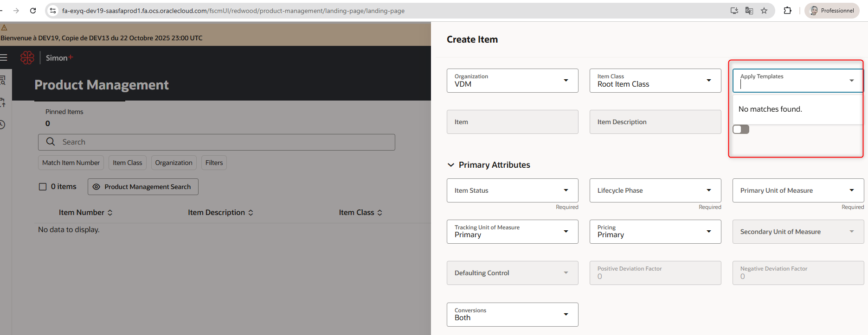Open the Conversions Both dropdown
This screenshot has height=335, width=868.
(513, 315)
